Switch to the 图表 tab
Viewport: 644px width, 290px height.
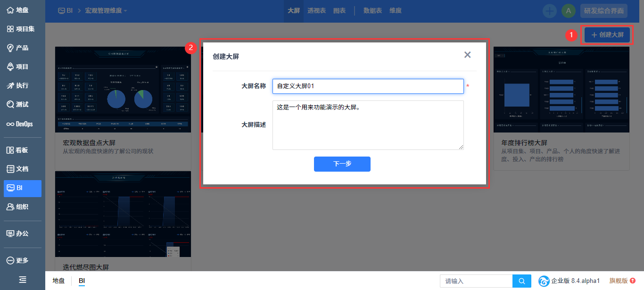tap(339, 10)
